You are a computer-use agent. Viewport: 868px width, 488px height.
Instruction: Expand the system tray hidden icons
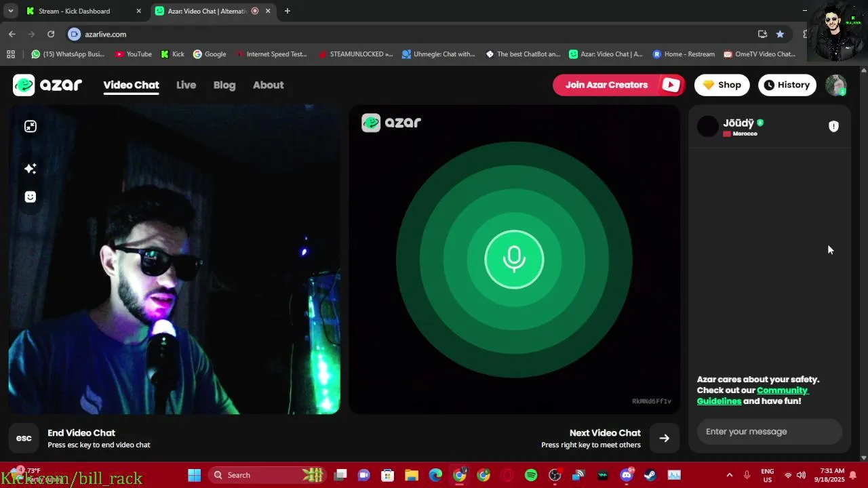pyautogui.click(x=730, y=475)
